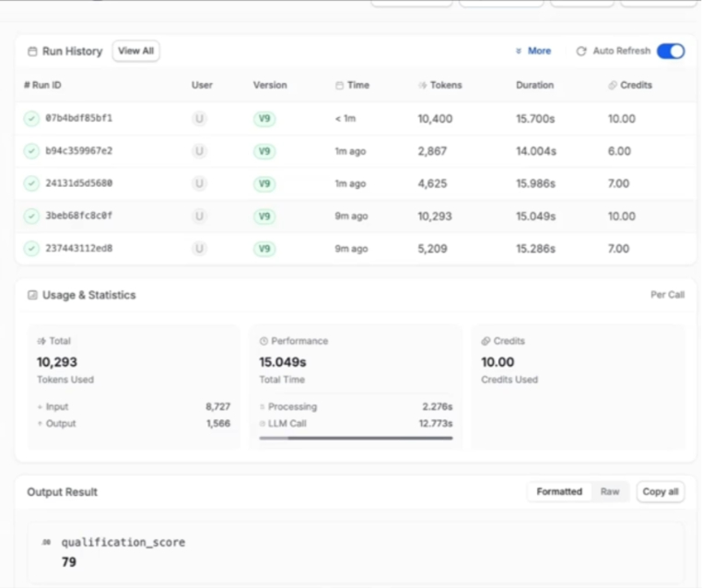Toggle the Auto Refresh switch
This screenshot has width=702, height=588.
pos(671,52)
